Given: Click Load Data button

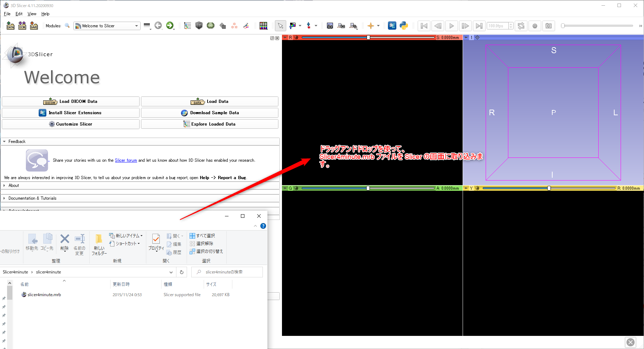Looking at the screenshot, I should click(x=210, y=101).
